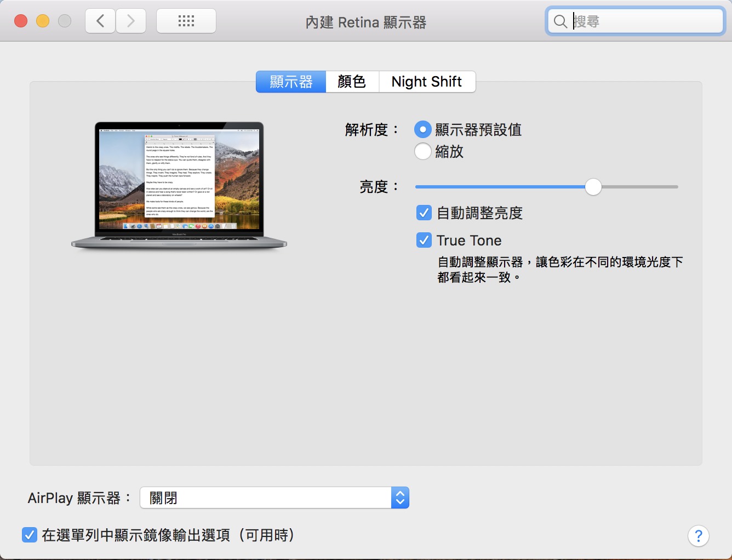Viewport: 732px width, 560px height.
Task: Go forward with the right chevron button
Action: [x=131, y=21]
